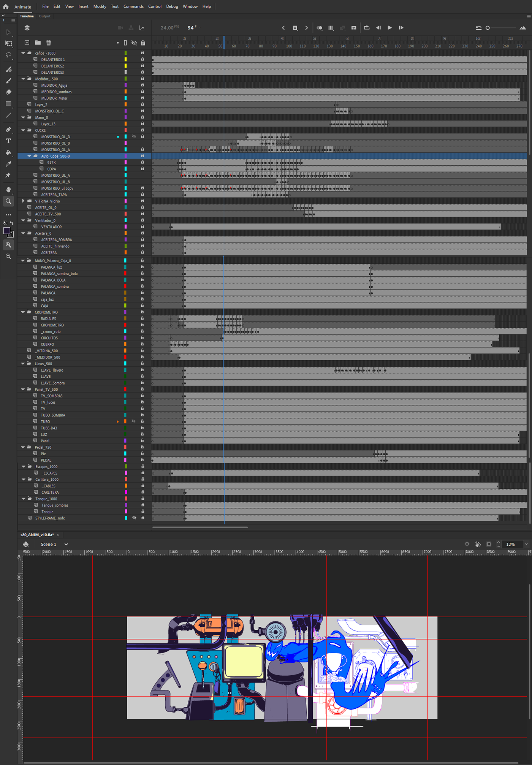Select the Eyedropper tool

tap(8, 164)
